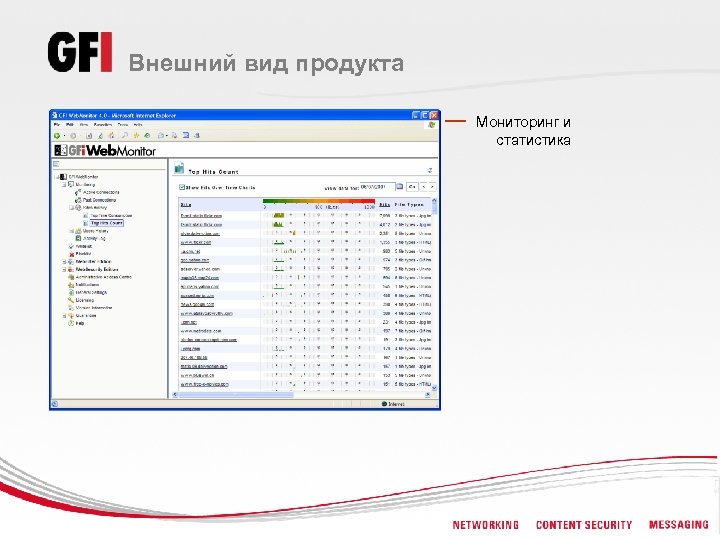The width and height of the screenshot is (720, 540).
Task: Click the previous-day arrow button
Action: tap(424, 187)
